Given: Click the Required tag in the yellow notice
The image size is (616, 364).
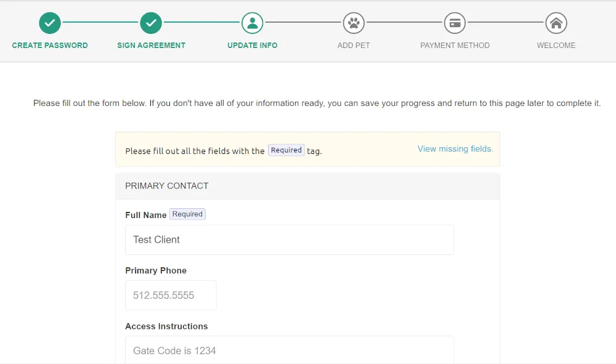Looking at the screenshot, I should [286, 150].
